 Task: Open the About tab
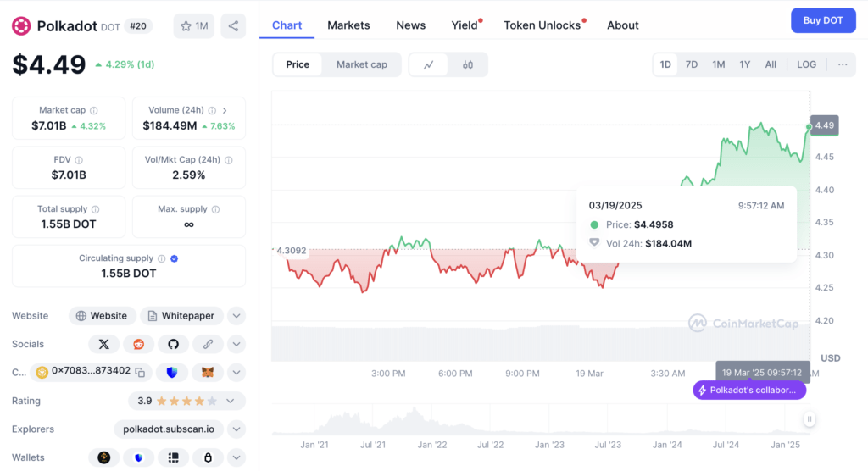coord(623,25)
